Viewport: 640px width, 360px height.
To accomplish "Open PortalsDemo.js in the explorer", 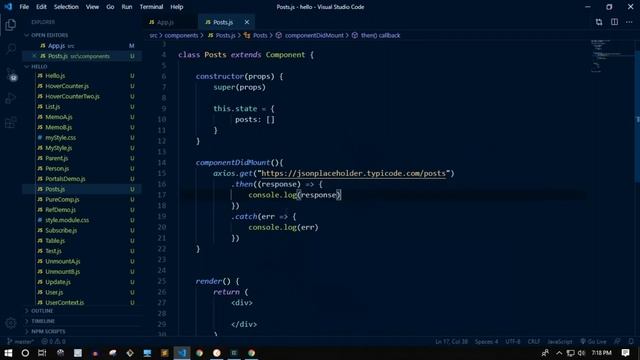I will click(83, 179).
